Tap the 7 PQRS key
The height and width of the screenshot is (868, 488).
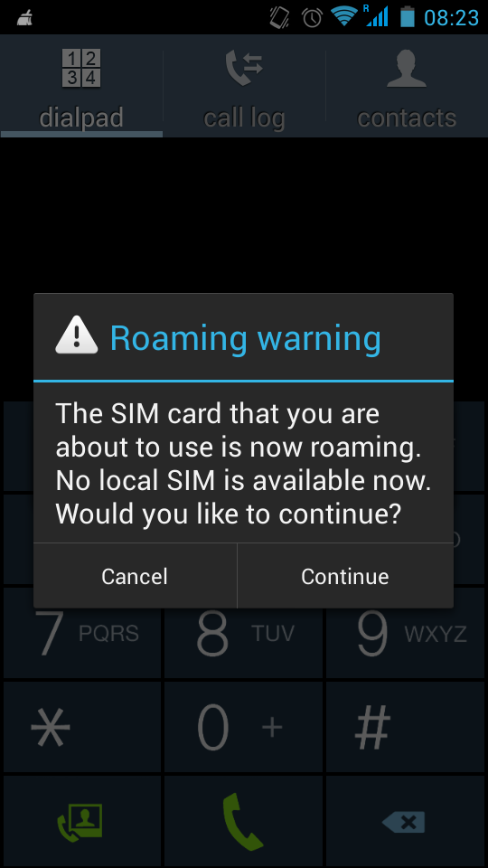pyautogui.click(x=82, y=633)
